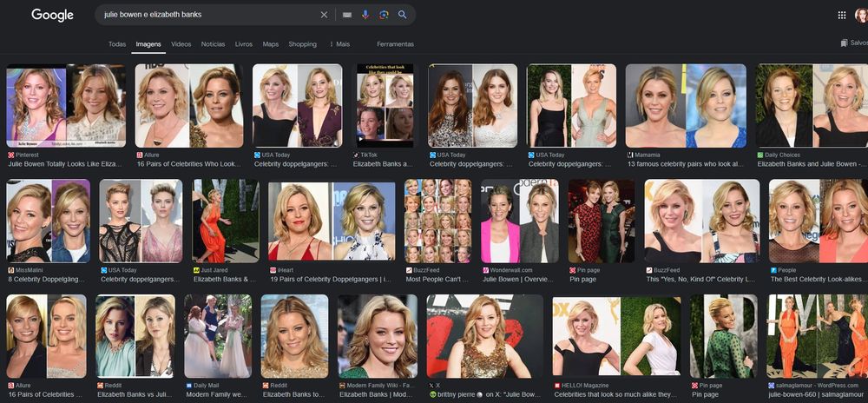The image size is (868, 403).
Task: Click the '8 Celebrity Doppelgäng...' caption
Action: [x=47, y=280]
